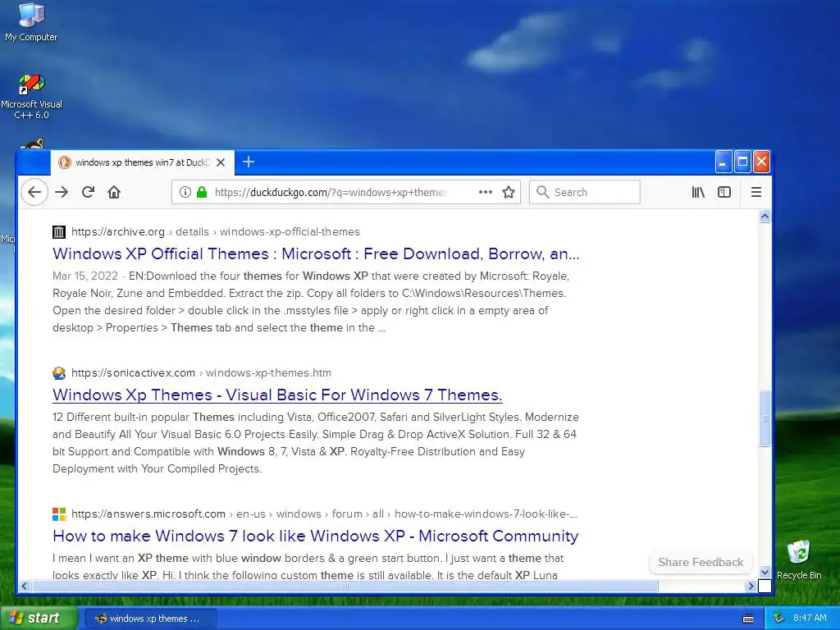The image size is (840, 630).
Task: Go back using the browser back arrow
Action: click(34, 192)
